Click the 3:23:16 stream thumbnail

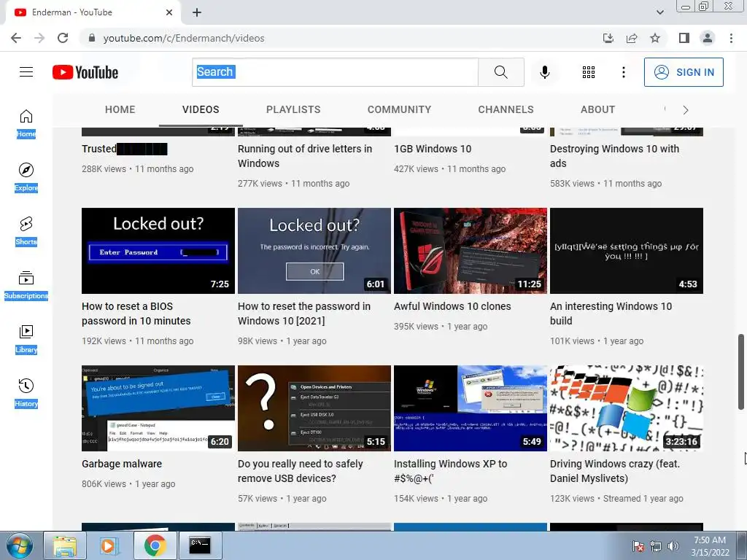pyautogui.click(x=627, y=408)
